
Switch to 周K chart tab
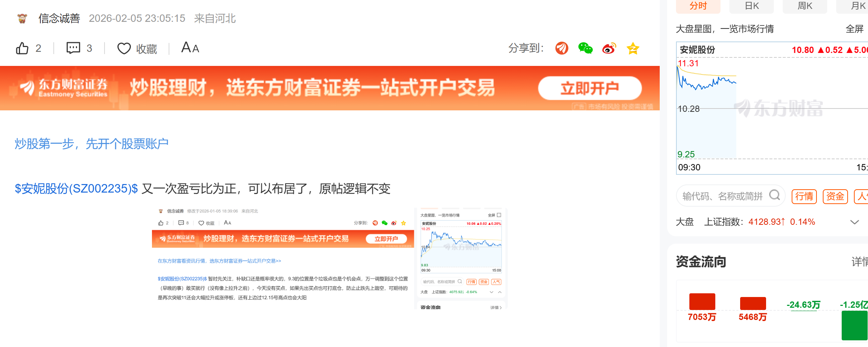click(x=805, y=6)
